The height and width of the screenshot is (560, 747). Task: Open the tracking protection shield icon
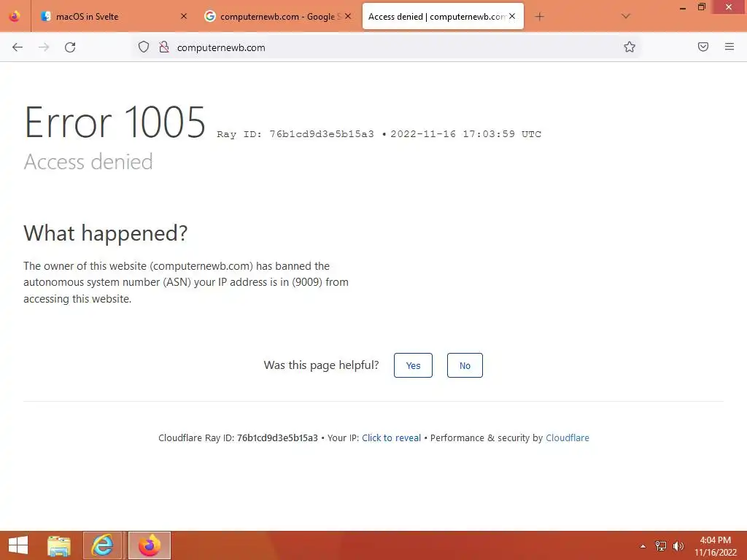[x=144, y=47]
